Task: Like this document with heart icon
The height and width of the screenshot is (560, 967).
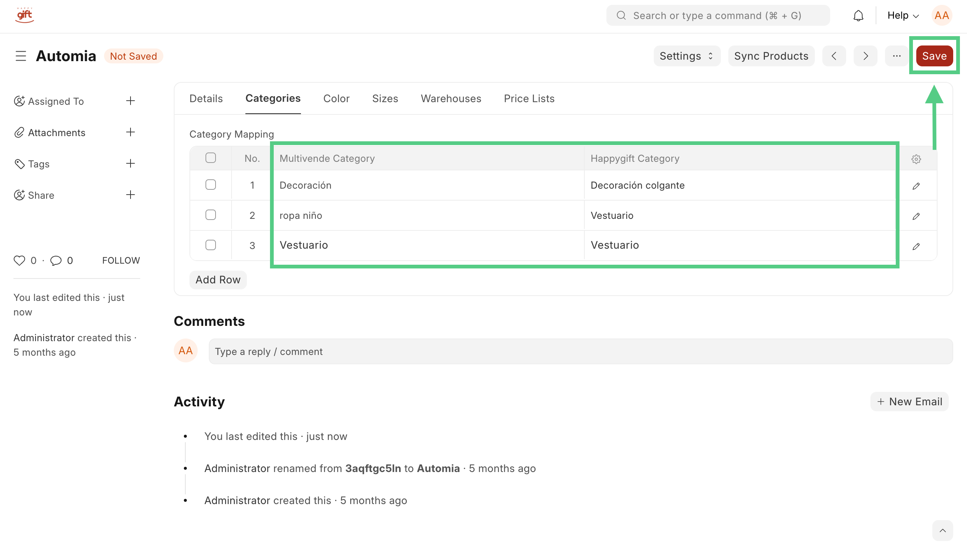Action: click(x=19, y=261)
